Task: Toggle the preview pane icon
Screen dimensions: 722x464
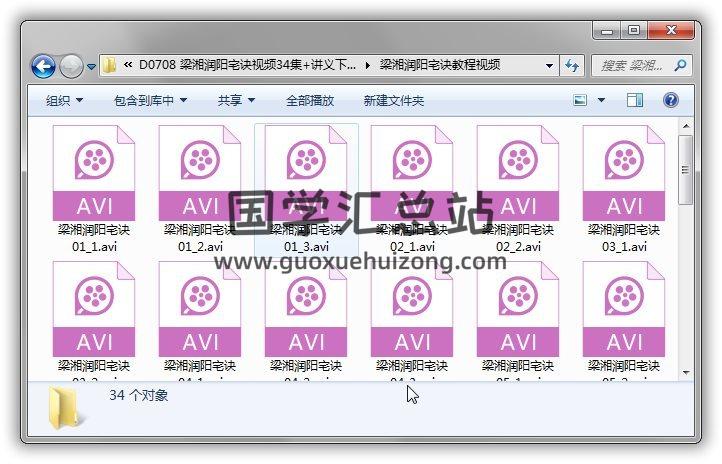Action: tap(635, 100)
